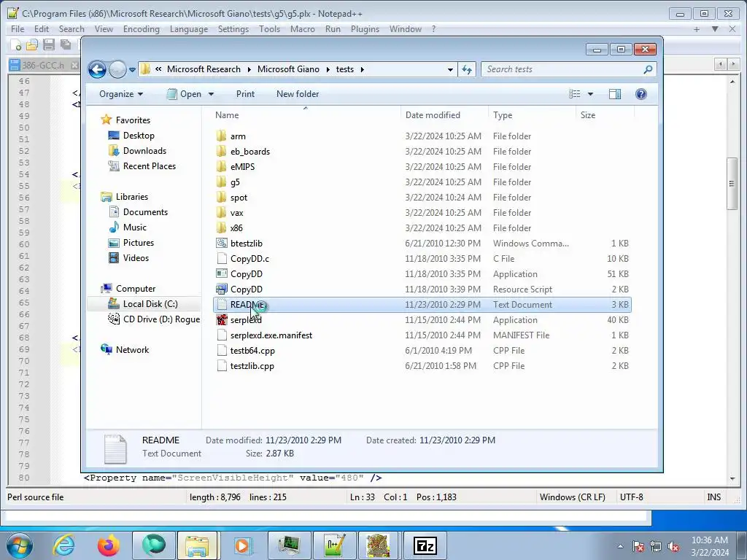
Task: Click the Open button in Explorer toolbar
Action: (185, 94)
